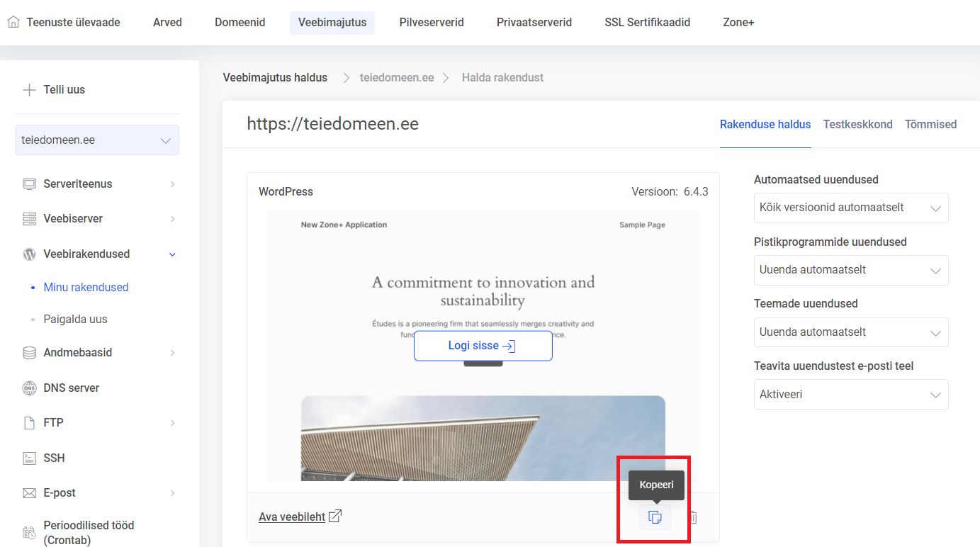Click the E-post envelope icon
This screenshot has width=980, height=547.
[29, 493]
